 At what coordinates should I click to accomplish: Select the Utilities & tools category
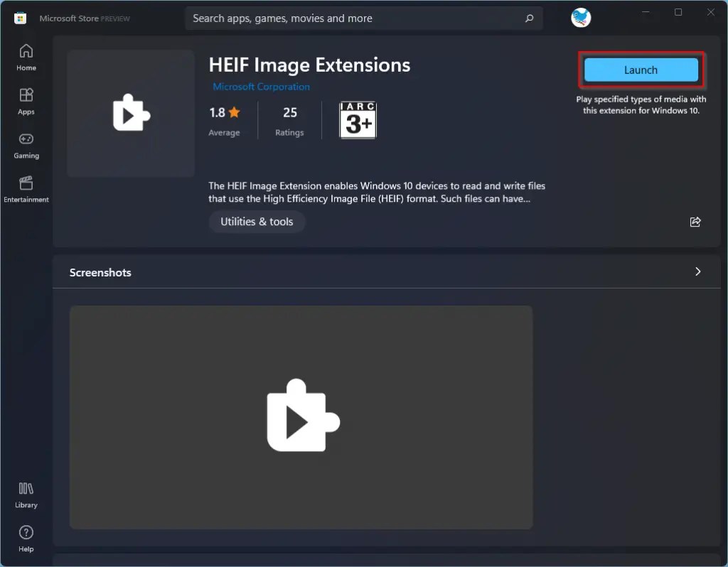tap(257, 222)
